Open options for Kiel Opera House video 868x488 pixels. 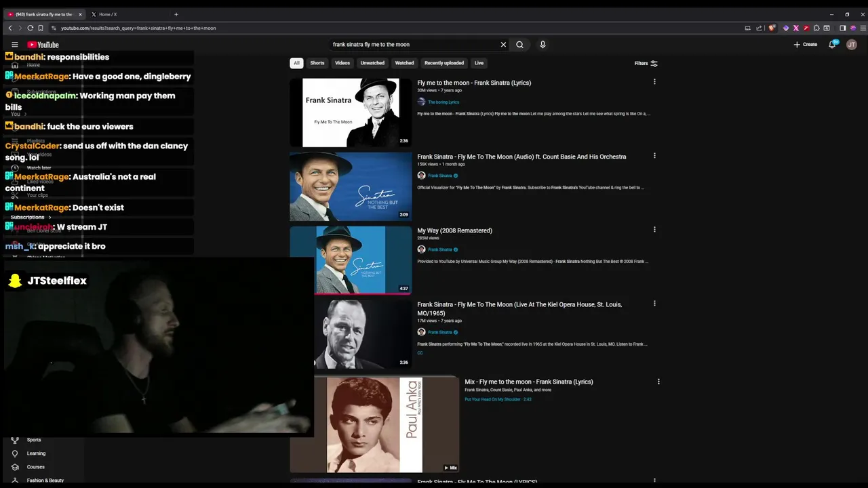pyautogui.click(x=654, y=304)
